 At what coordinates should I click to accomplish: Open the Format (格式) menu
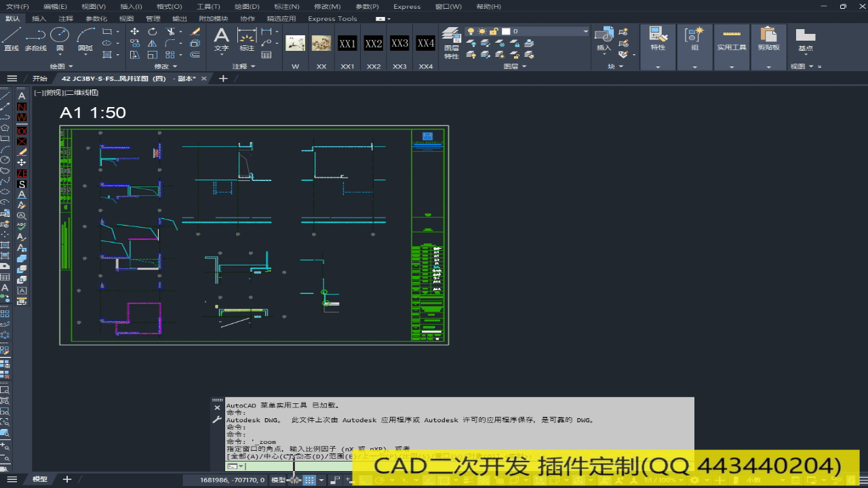pos(169,6)
